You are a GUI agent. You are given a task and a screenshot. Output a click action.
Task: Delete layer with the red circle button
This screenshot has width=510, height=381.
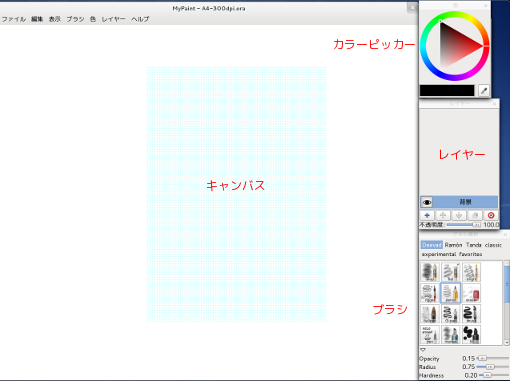[x=491, y=215]
